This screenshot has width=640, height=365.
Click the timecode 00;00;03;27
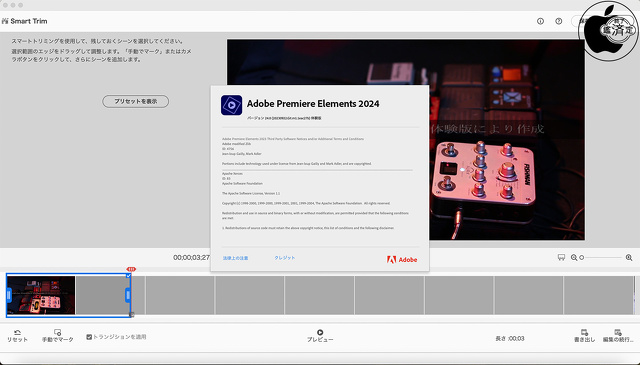point(191,257)
